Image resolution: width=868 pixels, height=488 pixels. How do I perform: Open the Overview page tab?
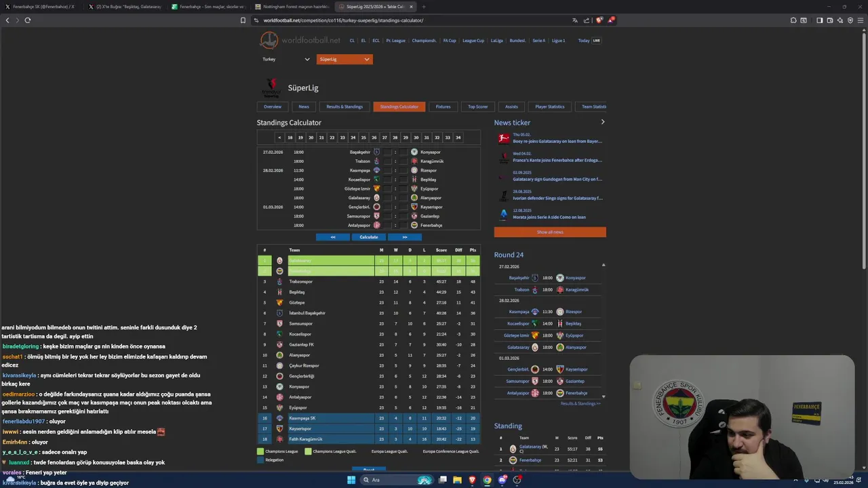273,106
